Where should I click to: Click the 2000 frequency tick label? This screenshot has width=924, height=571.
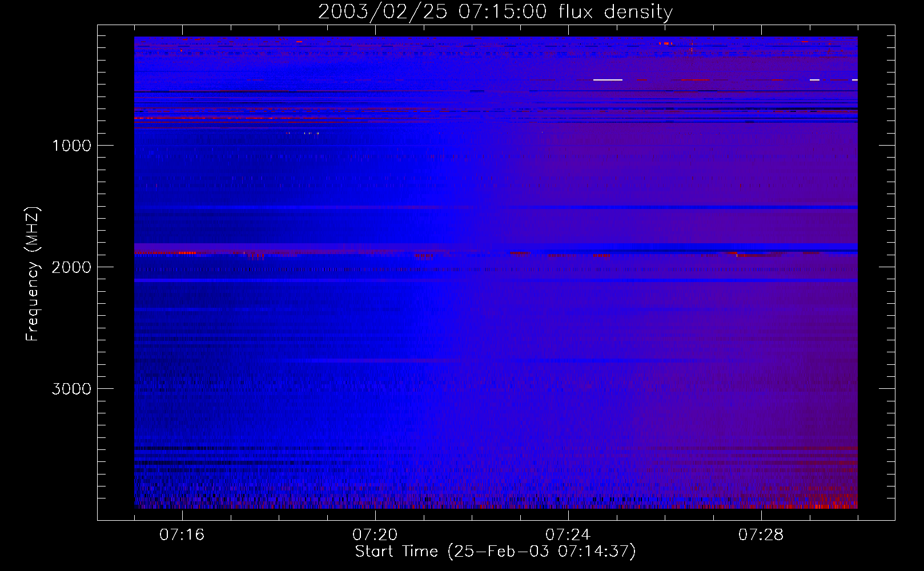71,267
